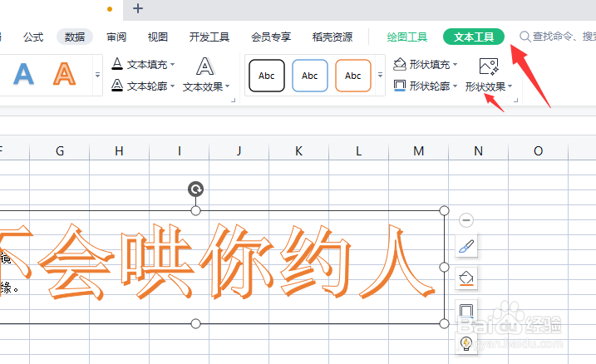Viewport: 596px width, 364px height.
Task: Open the 会员专享 tab
Action: 271,37
